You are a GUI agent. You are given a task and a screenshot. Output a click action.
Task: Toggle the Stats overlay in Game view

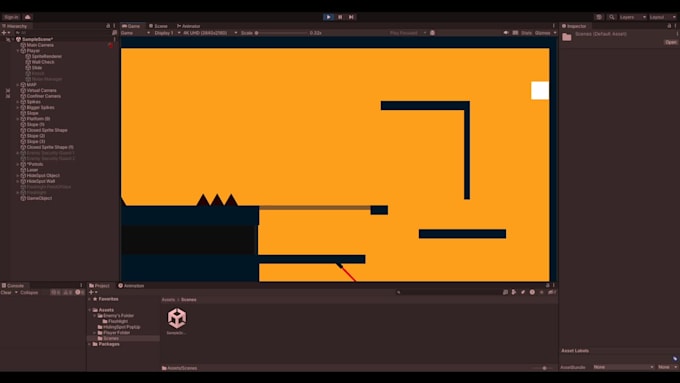click(x=526, y=33)
